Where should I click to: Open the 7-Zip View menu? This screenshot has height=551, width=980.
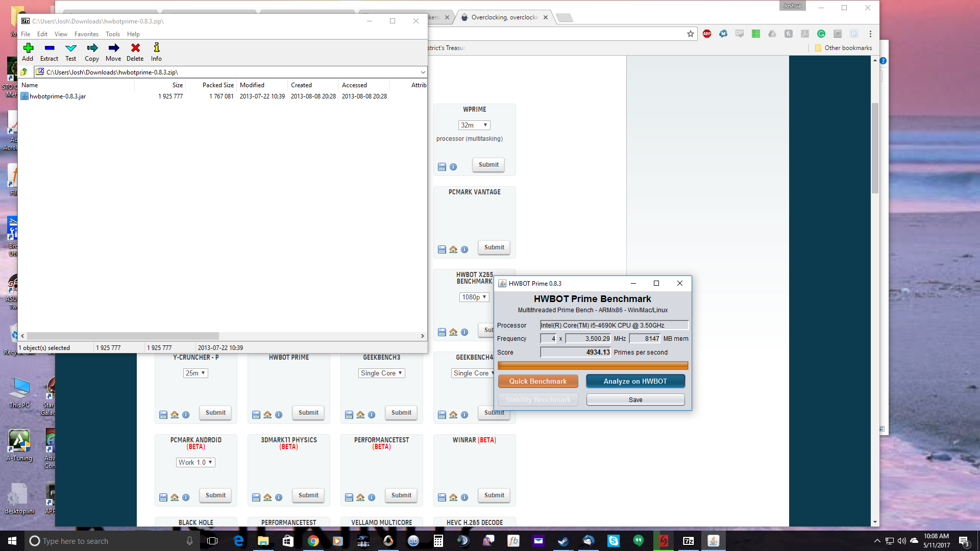[x=61, y=34]
